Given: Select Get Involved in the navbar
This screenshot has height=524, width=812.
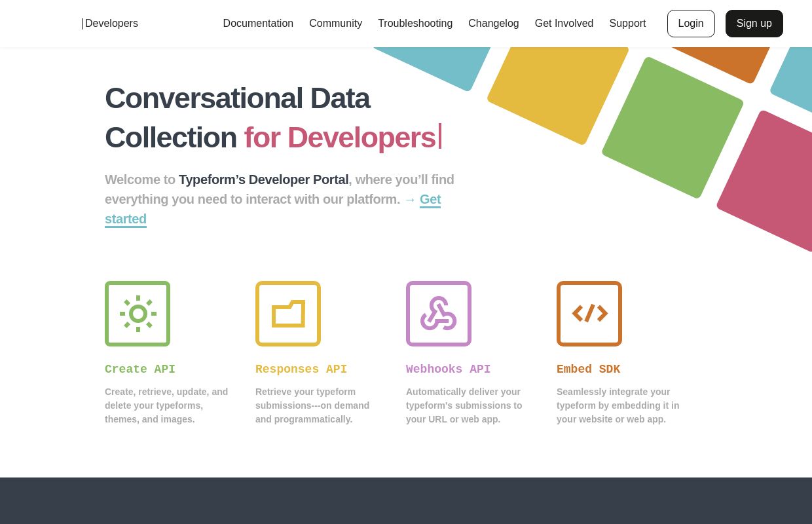Looking at the screenshot, I should tap(564, 24).
